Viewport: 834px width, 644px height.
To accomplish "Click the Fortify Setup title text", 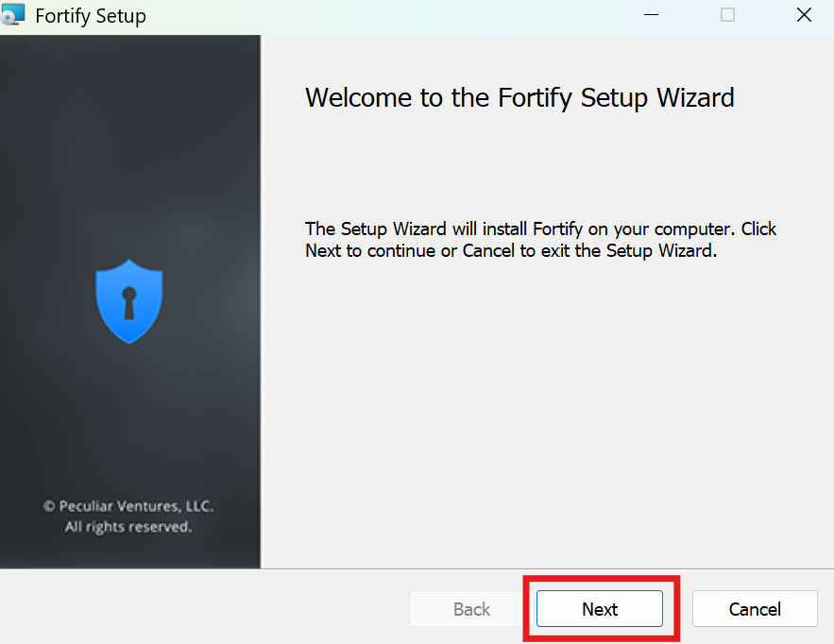I will pos(91,15).
